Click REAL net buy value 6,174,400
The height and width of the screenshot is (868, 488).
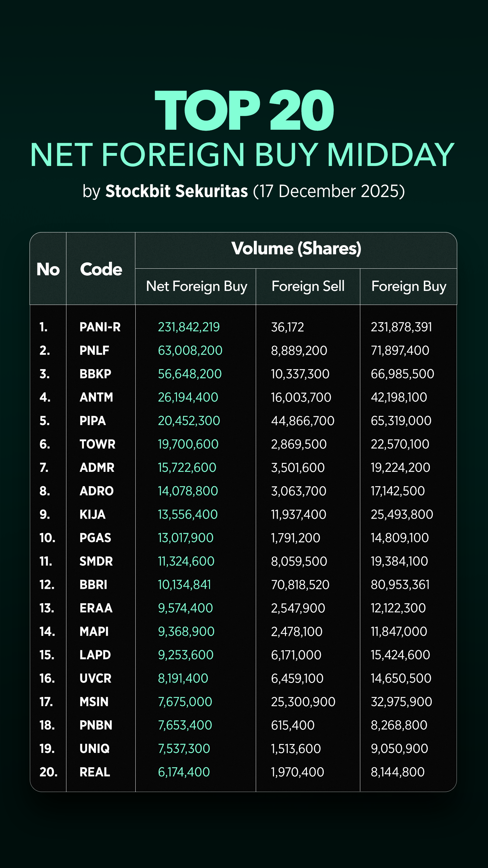point(184,772)
